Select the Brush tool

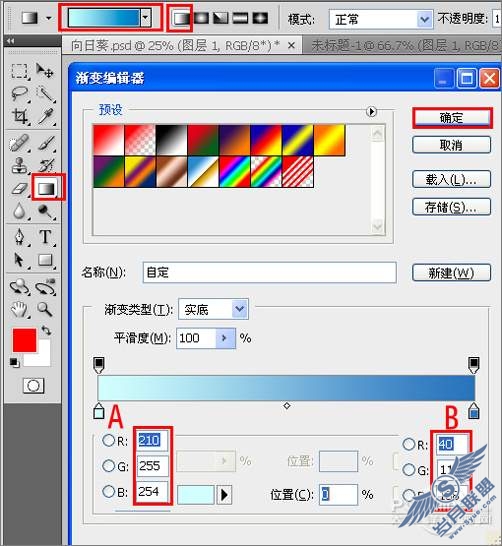coord(46,143)
